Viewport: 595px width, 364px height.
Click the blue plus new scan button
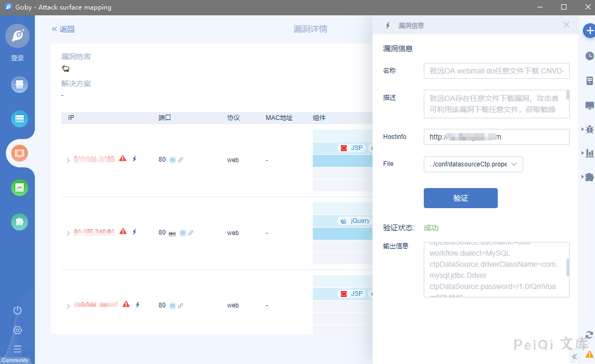pyautogui.click(x=589, y=31)
